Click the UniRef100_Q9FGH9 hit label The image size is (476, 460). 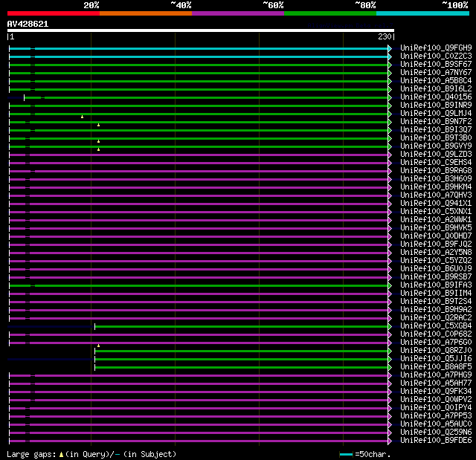tap(436, 48)
